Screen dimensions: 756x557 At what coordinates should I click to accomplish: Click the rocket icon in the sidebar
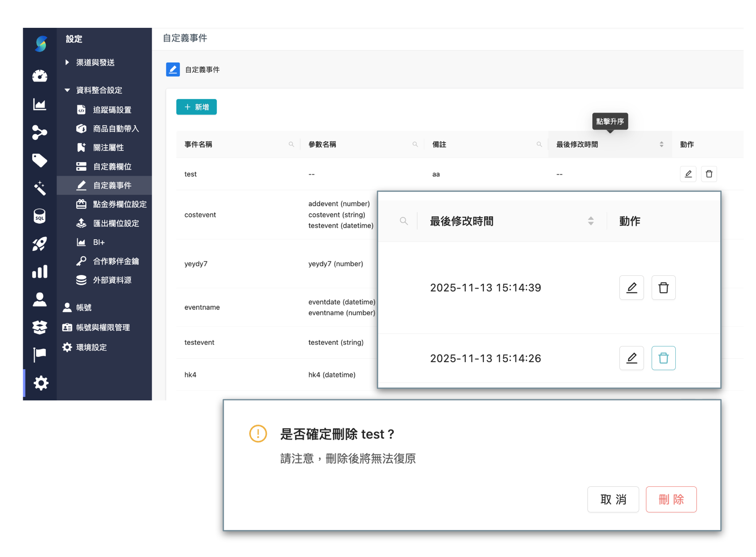[39, 244]
